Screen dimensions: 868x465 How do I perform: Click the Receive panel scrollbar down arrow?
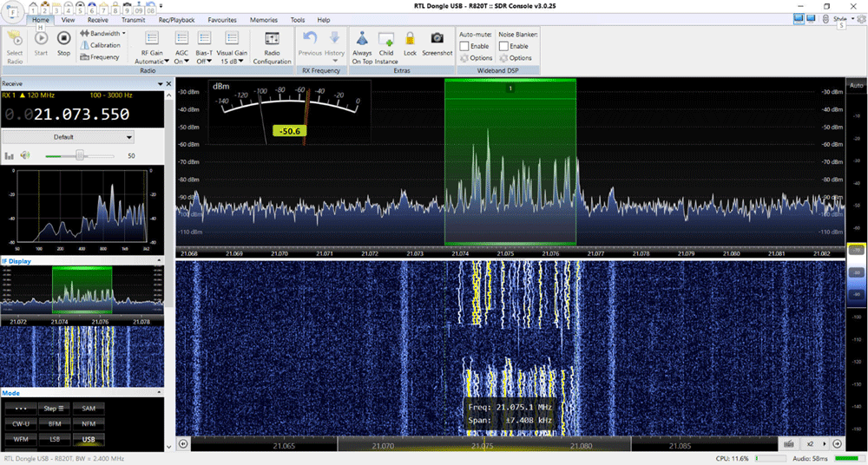click(169, 446)
